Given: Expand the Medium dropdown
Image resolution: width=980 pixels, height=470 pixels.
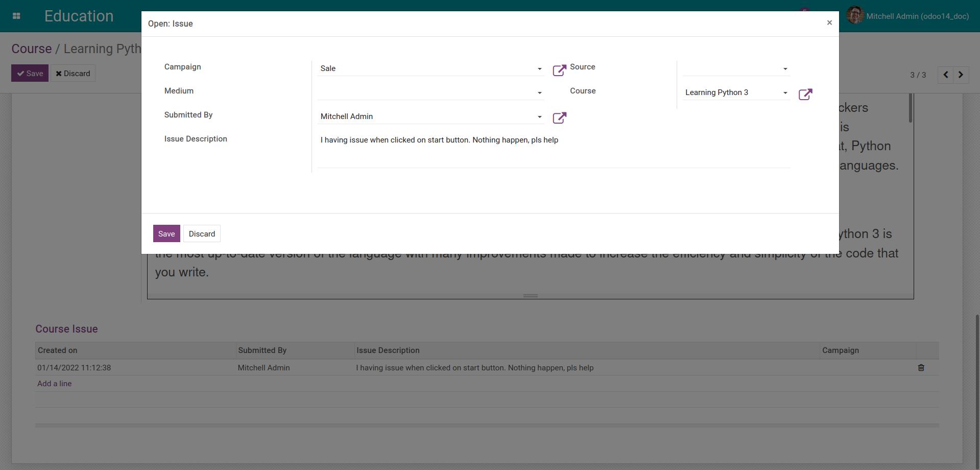Looking at the screenshot, I should click(x=539, y=93).
